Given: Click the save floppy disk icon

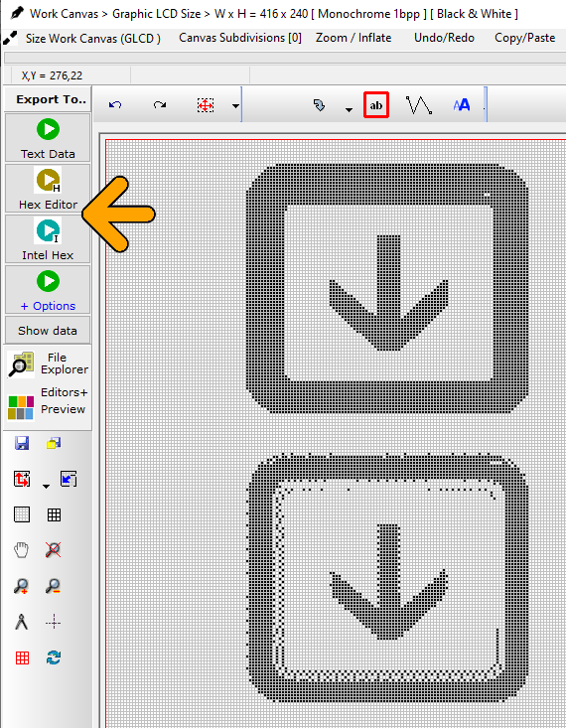Looking at the screenshot, I should [22, 443].
